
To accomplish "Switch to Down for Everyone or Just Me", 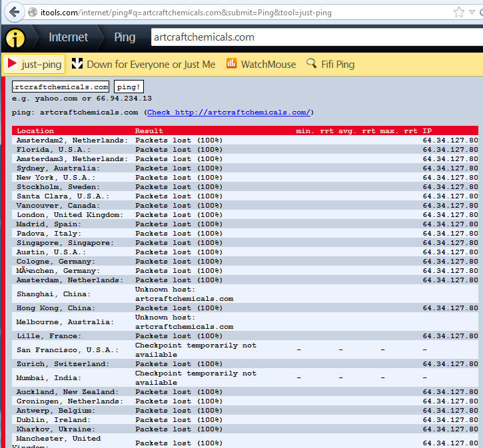I will click(x=151, y=64).
